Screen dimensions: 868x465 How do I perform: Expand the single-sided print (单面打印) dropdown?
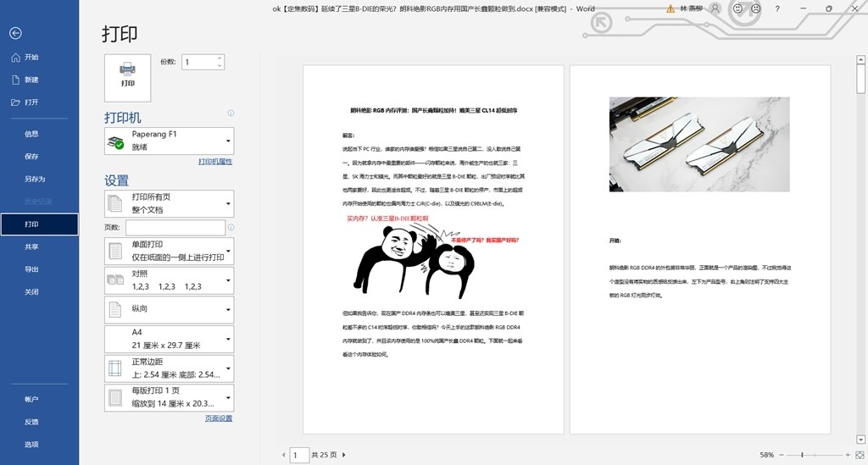click(x=170, y=251)
